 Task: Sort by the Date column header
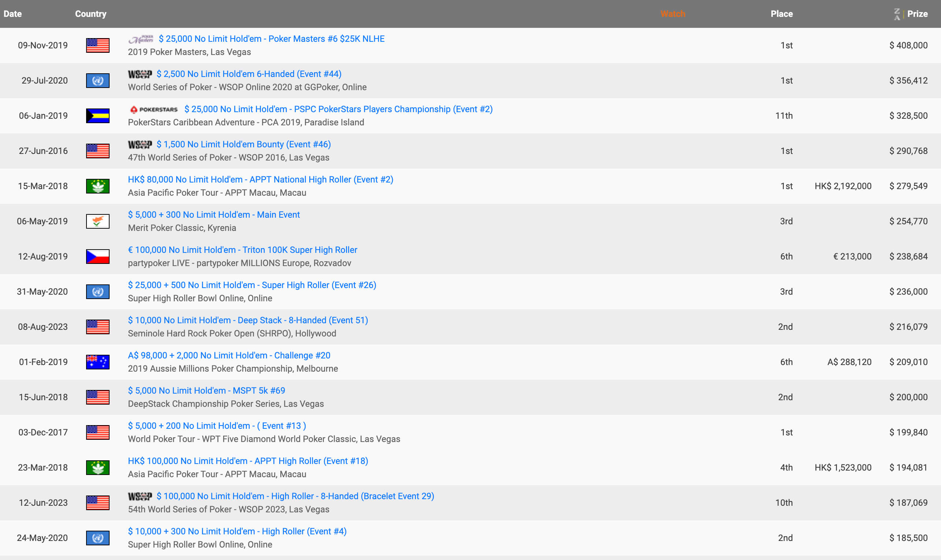[12, 14]
